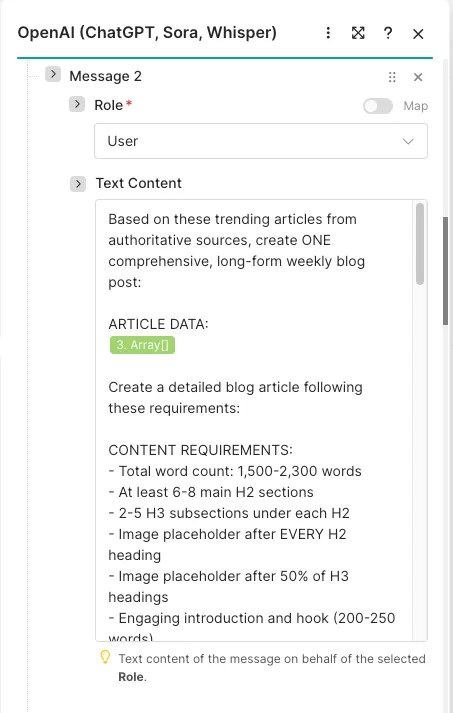The width and height of the screenshot is (453, 713).
Task: Click the OpenAI module title text
Action: pos(147,33)
